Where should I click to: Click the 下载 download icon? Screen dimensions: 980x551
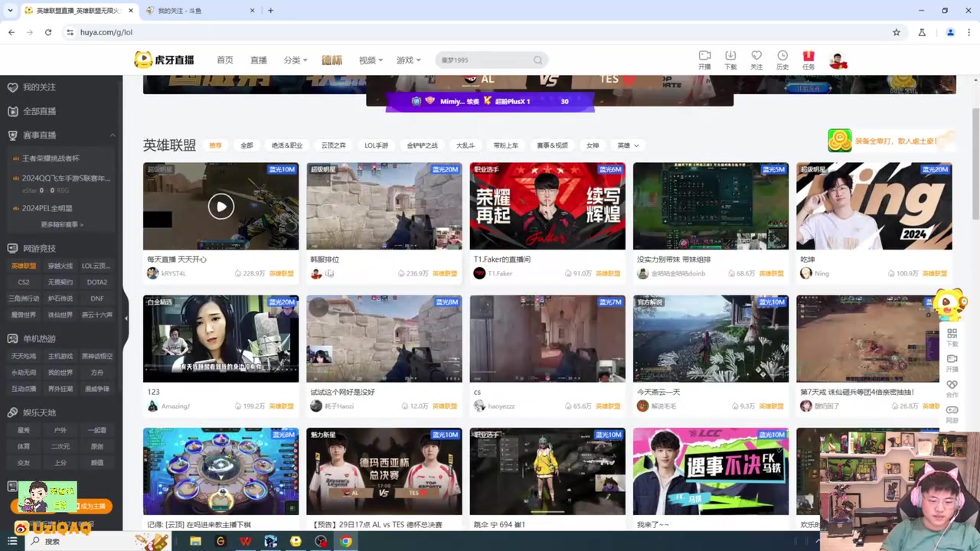click(730, 56)
